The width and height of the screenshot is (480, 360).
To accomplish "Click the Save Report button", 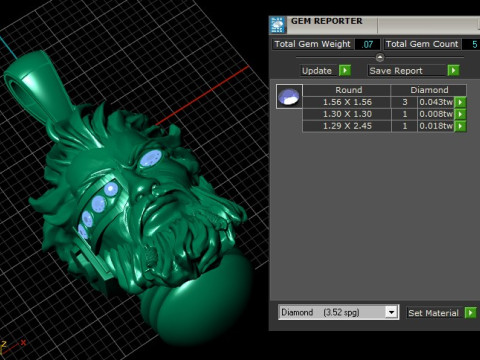I will point(406,71).
